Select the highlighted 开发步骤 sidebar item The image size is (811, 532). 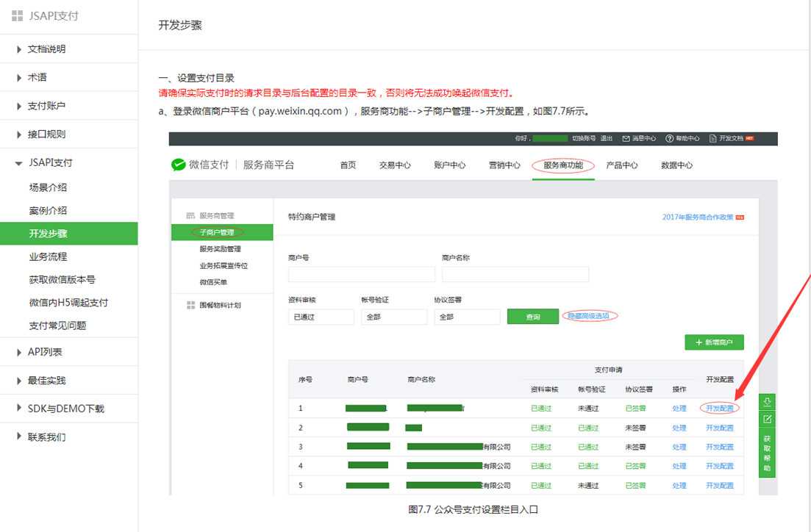click(69, 234)
